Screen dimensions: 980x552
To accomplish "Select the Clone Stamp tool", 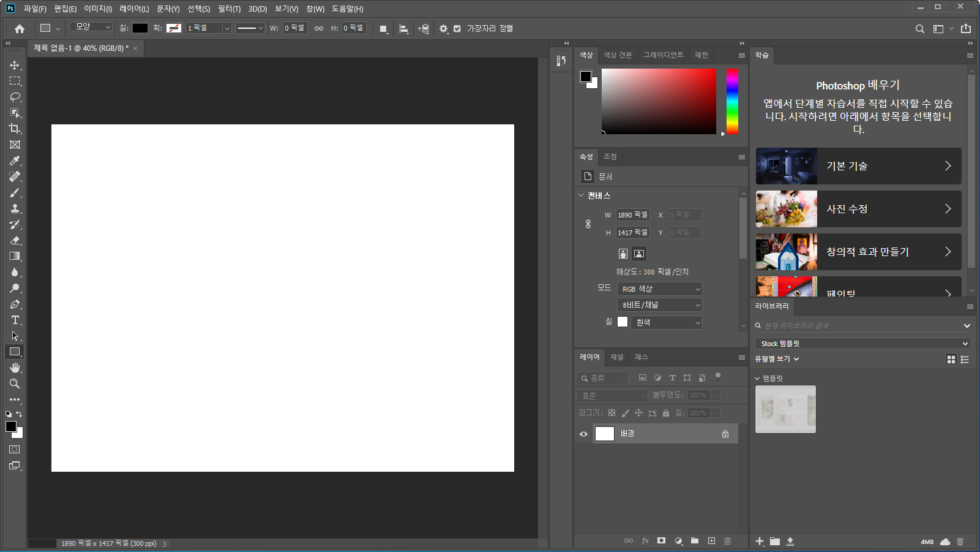I will [x=15, y=208].
